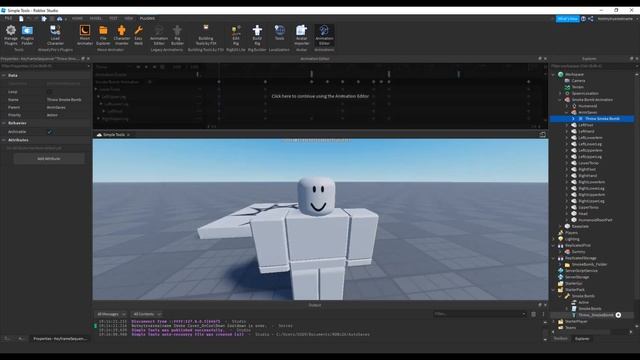Click the Filter Properties search field

[45, 66]
